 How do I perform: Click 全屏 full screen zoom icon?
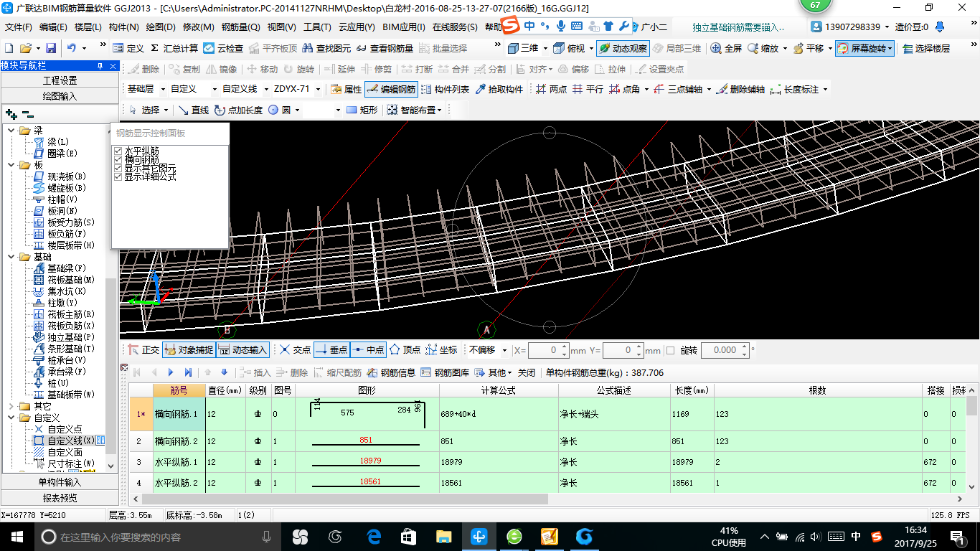tap(726, 49)
